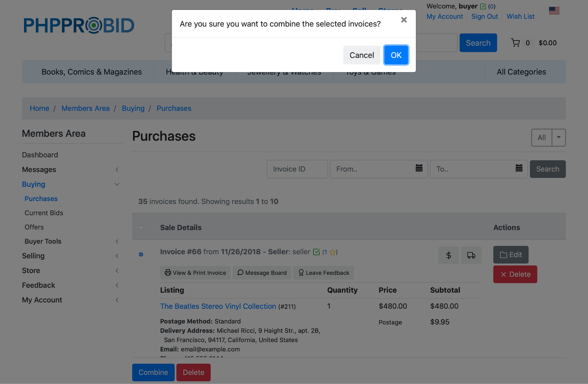This screenshot has width=588, height=384.
Task: Open the All filter dropdown arrow
Action: pyautogui.click(x=558, y=137)
